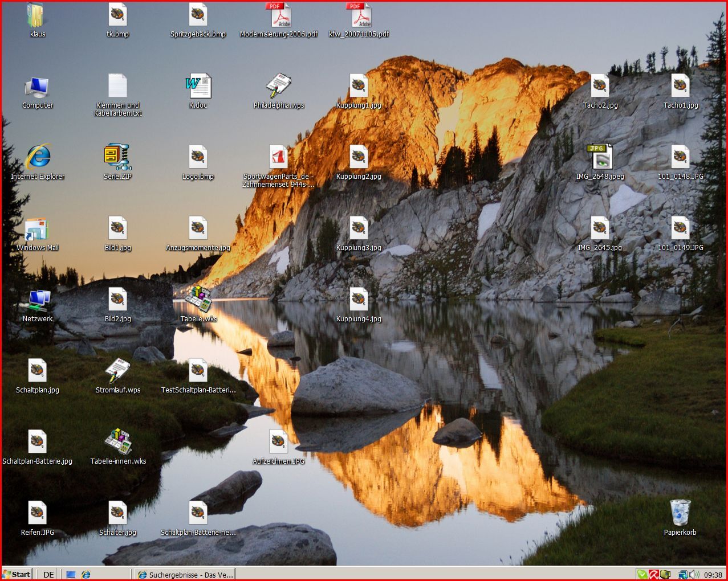Click the Netzwerk desktop icon
Screen dimensions: 728x581
click(38, 300)
